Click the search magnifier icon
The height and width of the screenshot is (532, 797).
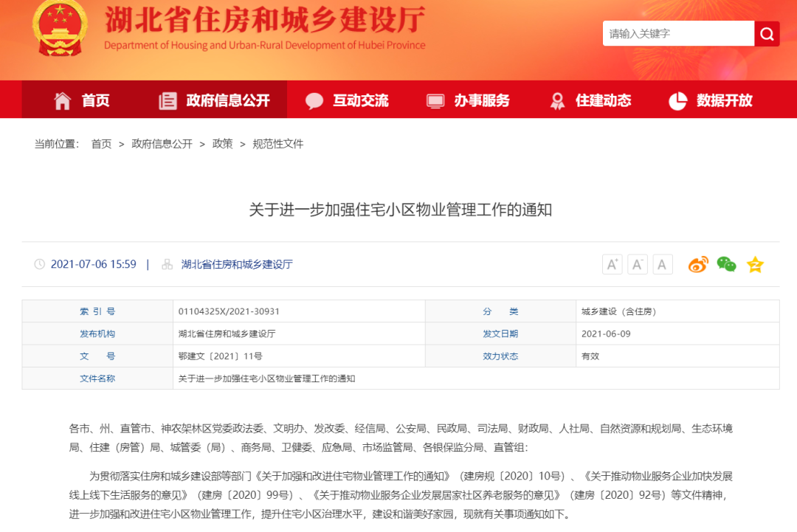point(767,33)
